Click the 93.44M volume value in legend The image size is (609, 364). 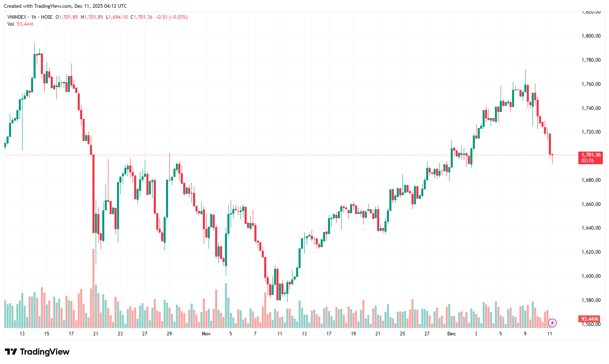25,24
